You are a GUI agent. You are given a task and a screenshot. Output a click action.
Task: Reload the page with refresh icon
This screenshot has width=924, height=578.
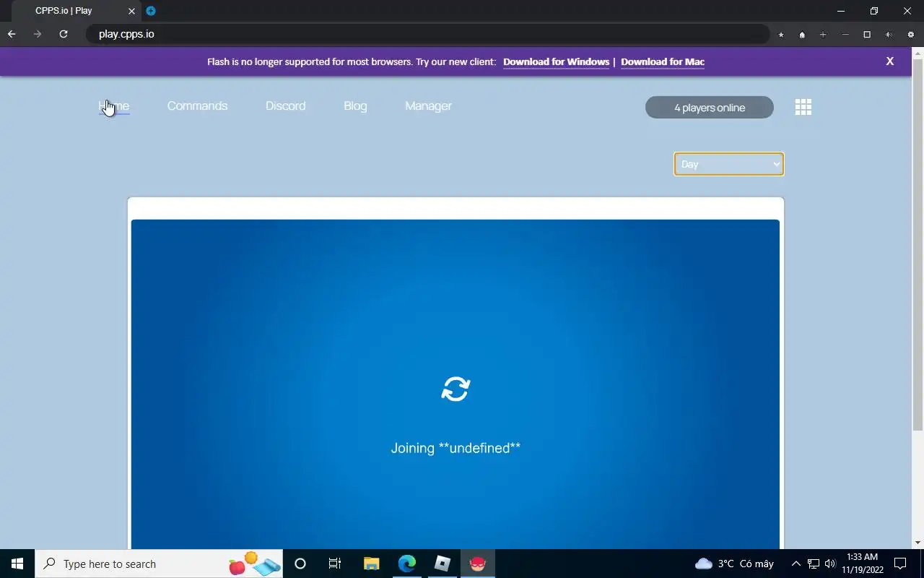(x=64, y=34)
